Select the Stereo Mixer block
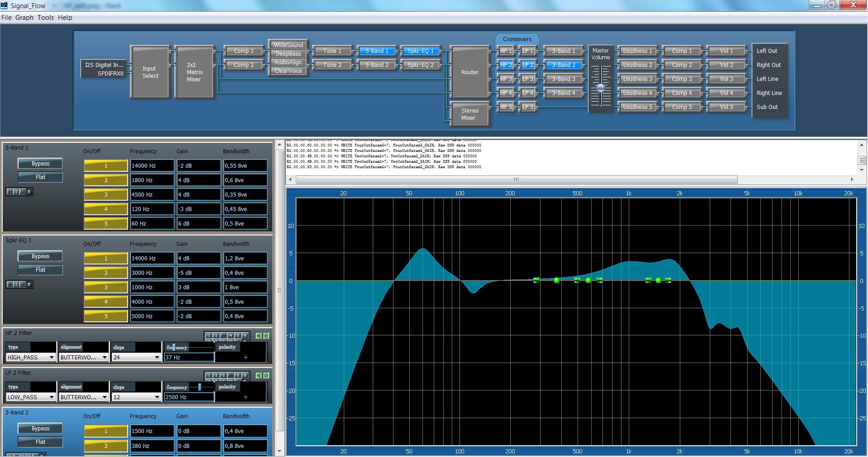 pyautogui.click(x=469, y=114)
